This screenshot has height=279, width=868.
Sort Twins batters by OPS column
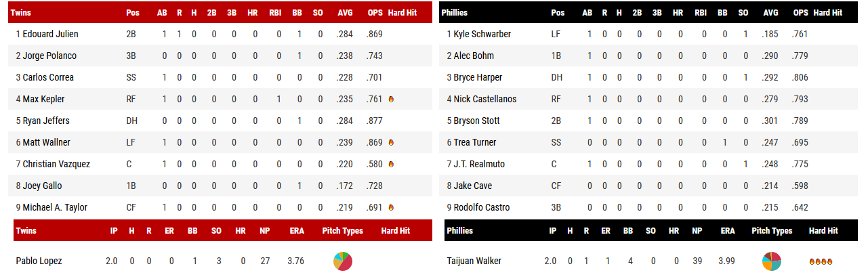coord(375,12)
